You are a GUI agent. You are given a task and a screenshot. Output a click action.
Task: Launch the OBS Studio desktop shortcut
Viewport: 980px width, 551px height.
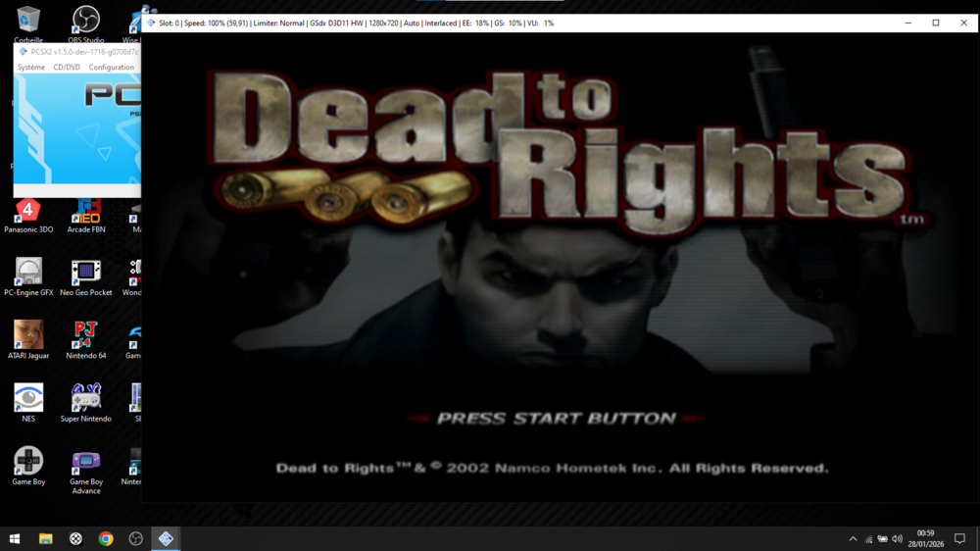pyautogui.click(x=86, y=20)
